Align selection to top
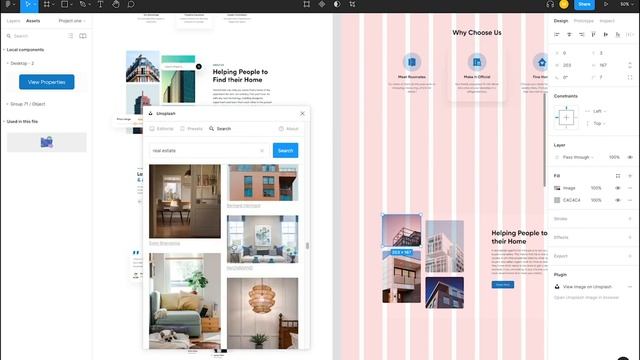The height and width of the screenshot is (360, 640). (x=593, y=35)
